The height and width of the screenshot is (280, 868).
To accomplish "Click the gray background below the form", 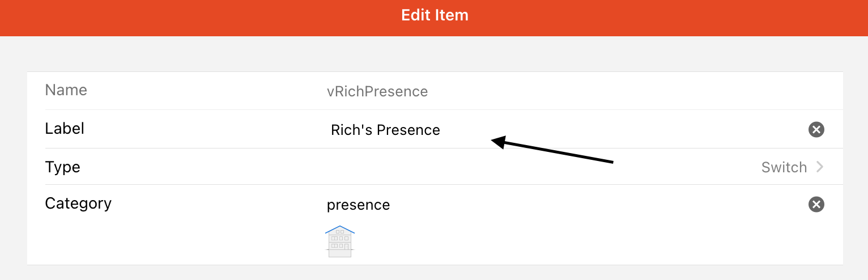I will point(434,273).
